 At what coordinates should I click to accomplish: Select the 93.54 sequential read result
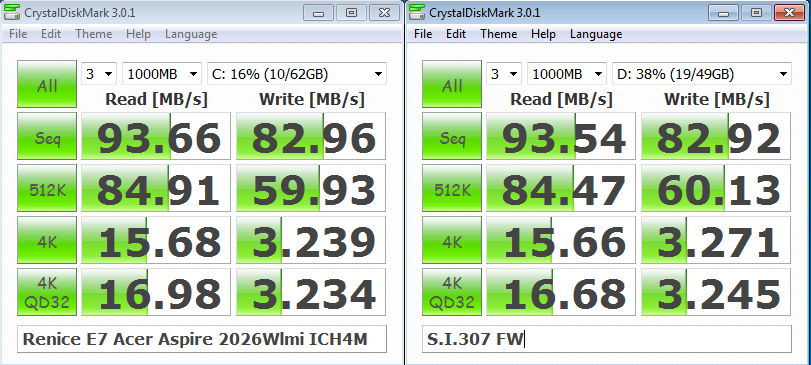coord(561,136)
